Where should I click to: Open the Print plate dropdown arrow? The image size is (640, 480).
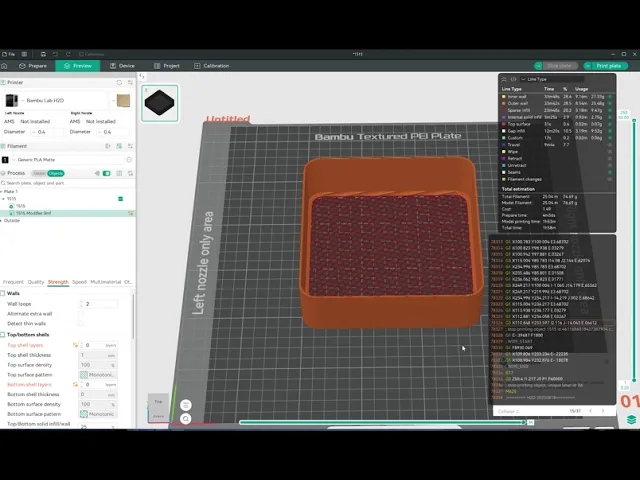[x=587, y=66]
